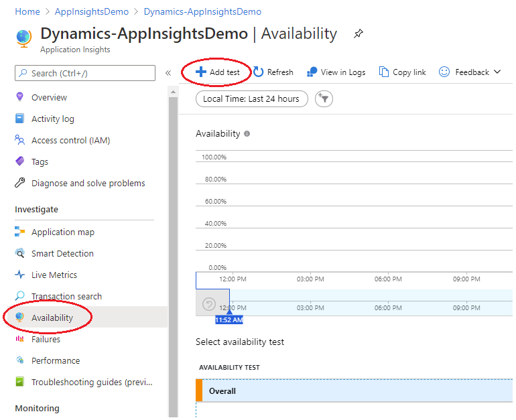Type in the Search (Ctrl+/) field

point(85,73)
